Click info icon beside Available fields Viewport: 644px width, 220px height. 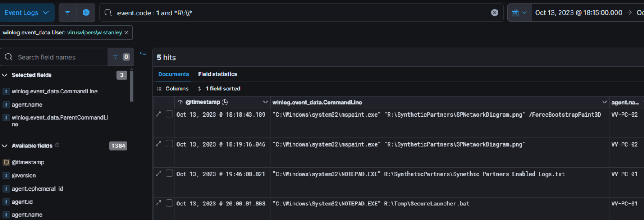[57, 145]
